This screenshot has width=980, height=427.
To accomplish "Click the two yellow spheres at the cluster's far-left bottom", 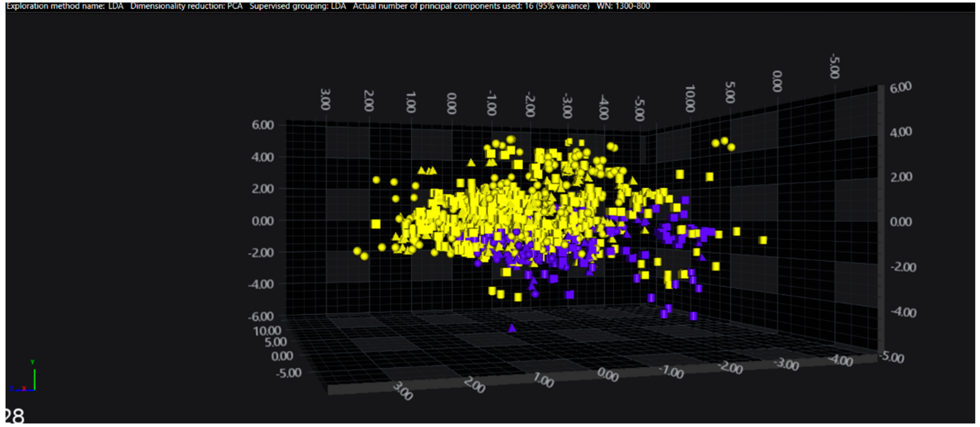I will tap(360, 253).
